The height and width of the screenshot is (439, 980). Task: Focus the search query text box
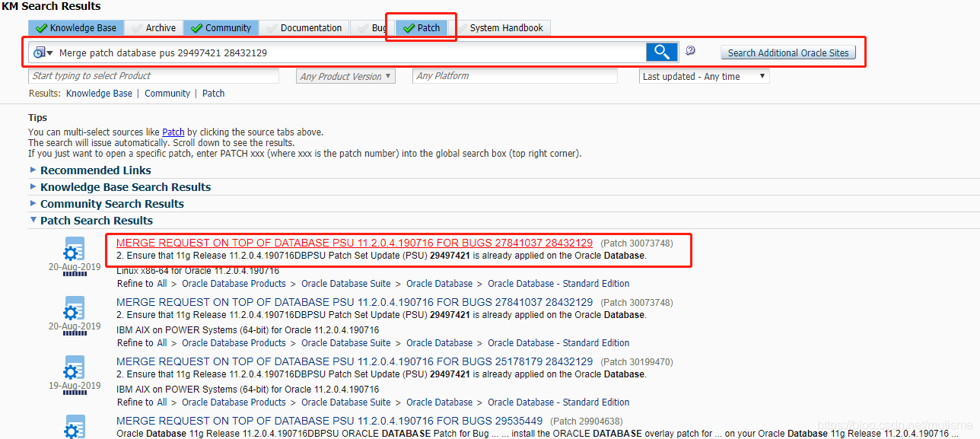(350, 52)
